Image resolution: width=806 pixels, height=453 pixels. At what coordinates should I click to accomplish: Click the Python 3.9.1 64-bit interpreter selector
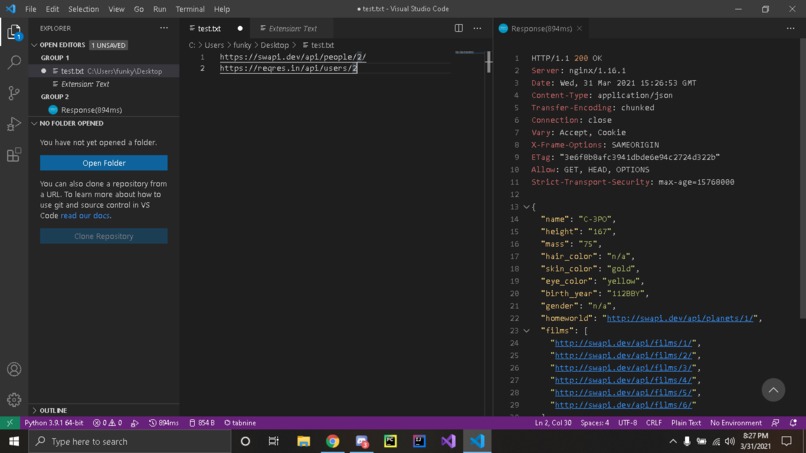pyautogui.click(x=53, y=423)
